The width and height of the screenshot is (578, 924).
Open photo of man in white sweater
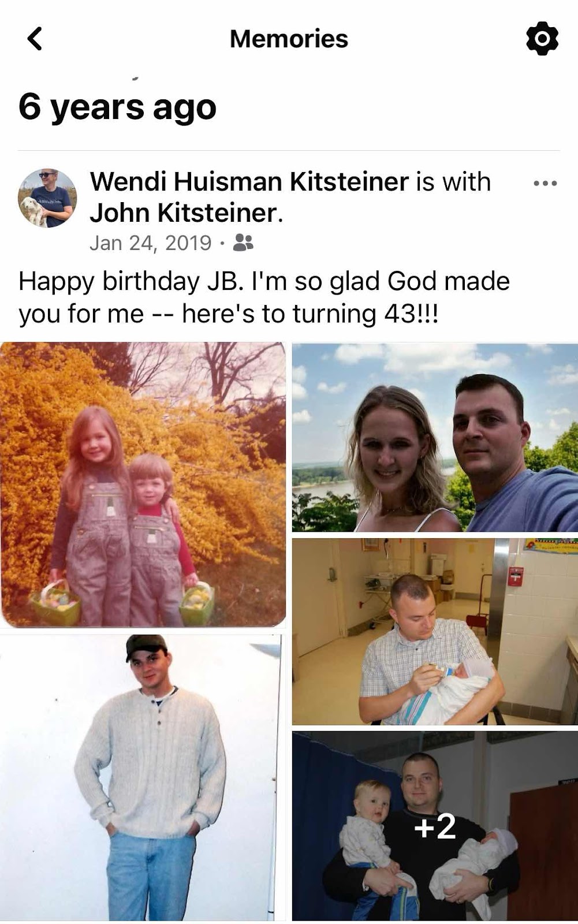pyautogui.click(x=141, y=777)
